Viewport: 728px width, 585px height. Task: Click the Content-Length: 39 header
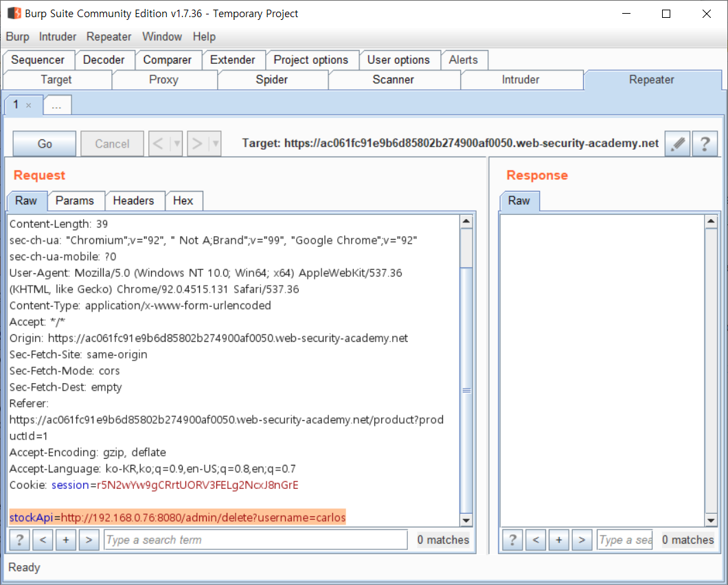(x=58, y=225)
